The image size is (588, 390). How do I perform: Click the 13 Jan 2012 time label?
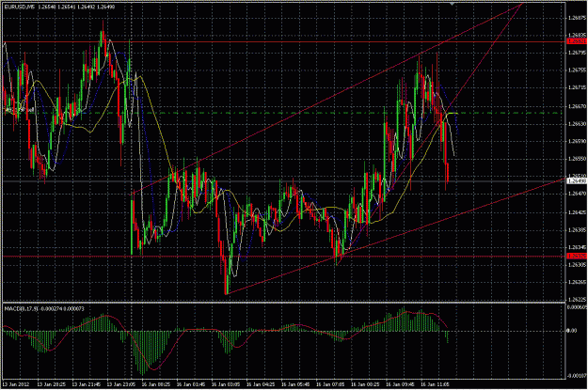pyautogui.click(x=16, y=384)
